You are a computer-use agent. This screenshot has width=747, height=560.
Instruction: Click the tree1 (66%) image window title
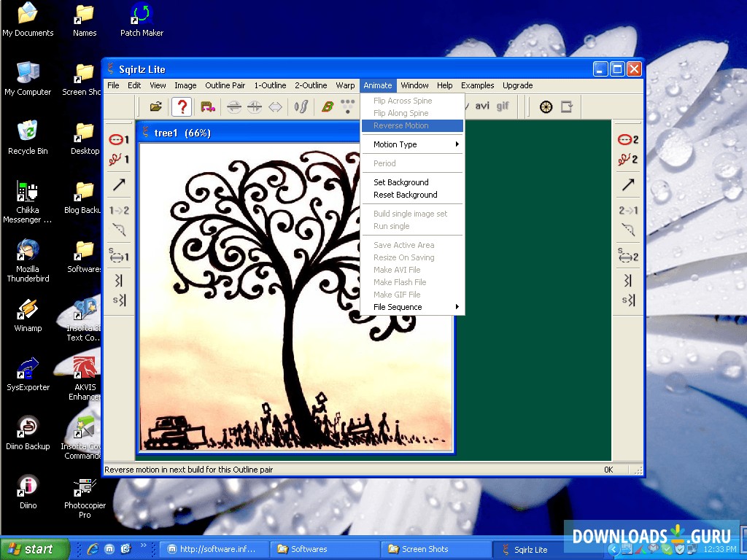pyautogui.click(x=182, y=133)
